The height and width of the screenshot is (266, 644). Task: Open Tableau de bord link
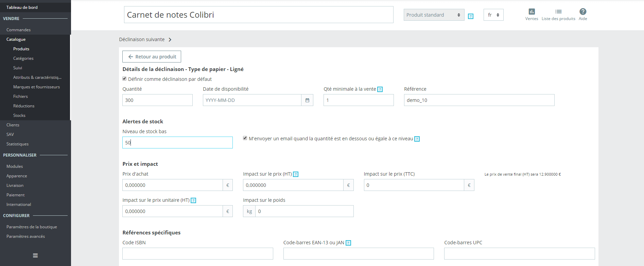pos(22,7)
